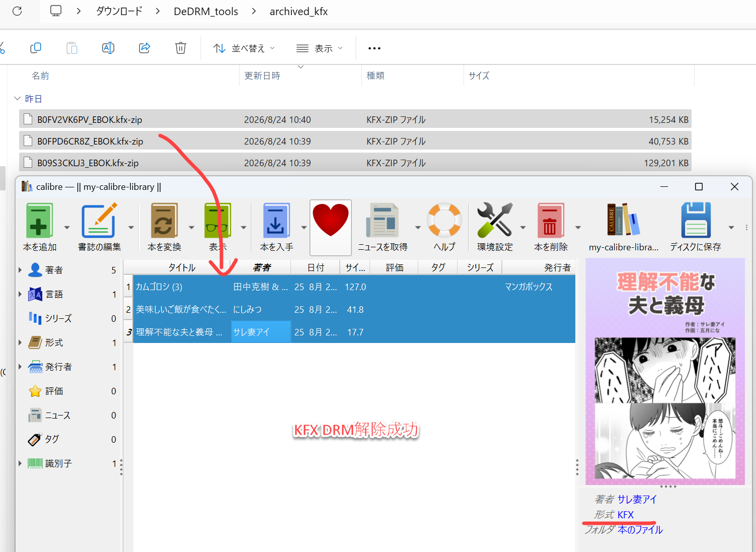
Task: Click the 理解不能な夫と義母 cover image
Action: [x=665, y=371]
